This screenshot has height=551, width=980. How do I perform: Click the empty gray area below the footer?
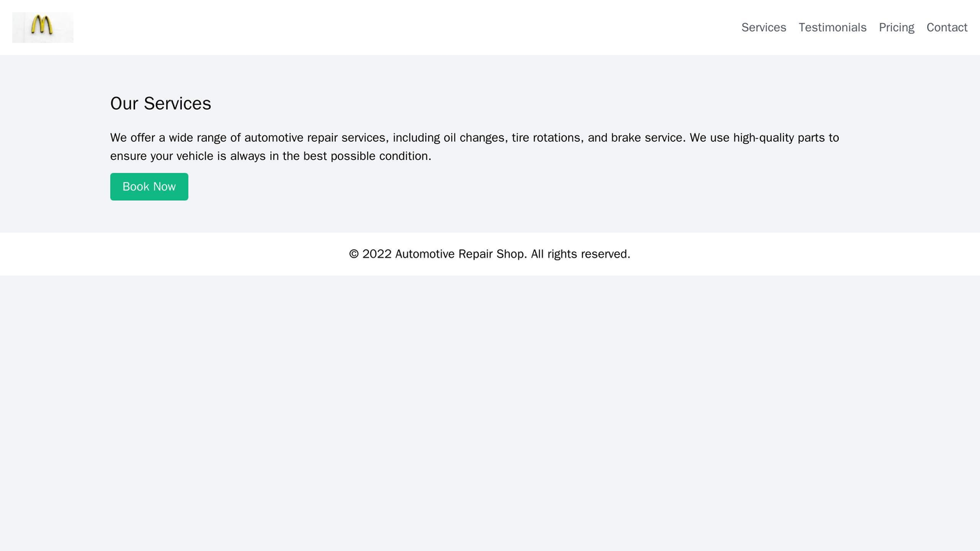click(490, 413)
